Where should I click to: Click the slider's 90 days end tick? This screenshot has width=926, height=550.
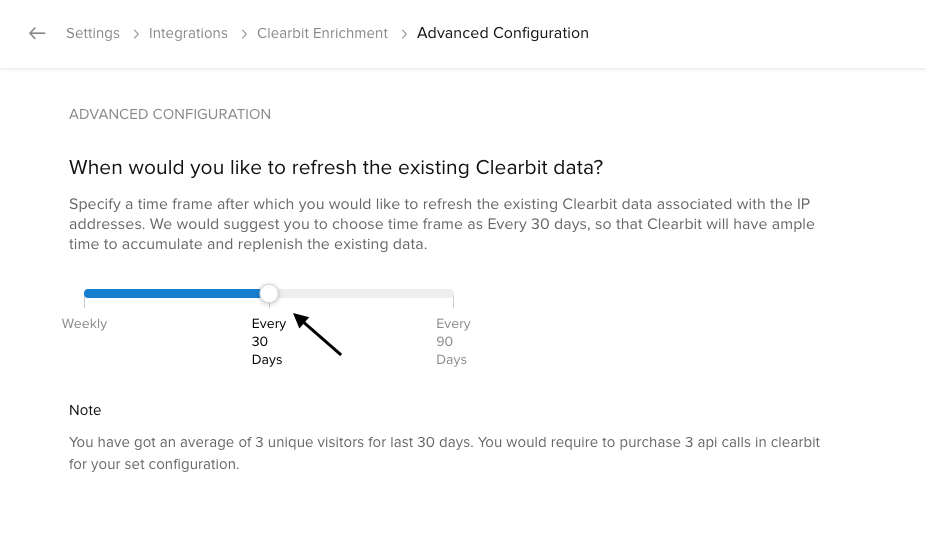453,302
